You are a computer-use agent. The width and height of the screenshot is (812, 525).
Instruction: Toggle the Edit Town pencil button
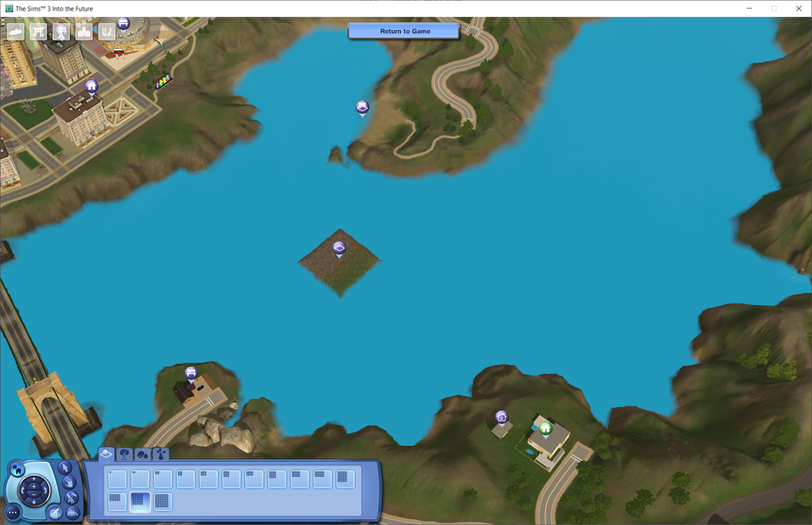pos(54,513)
